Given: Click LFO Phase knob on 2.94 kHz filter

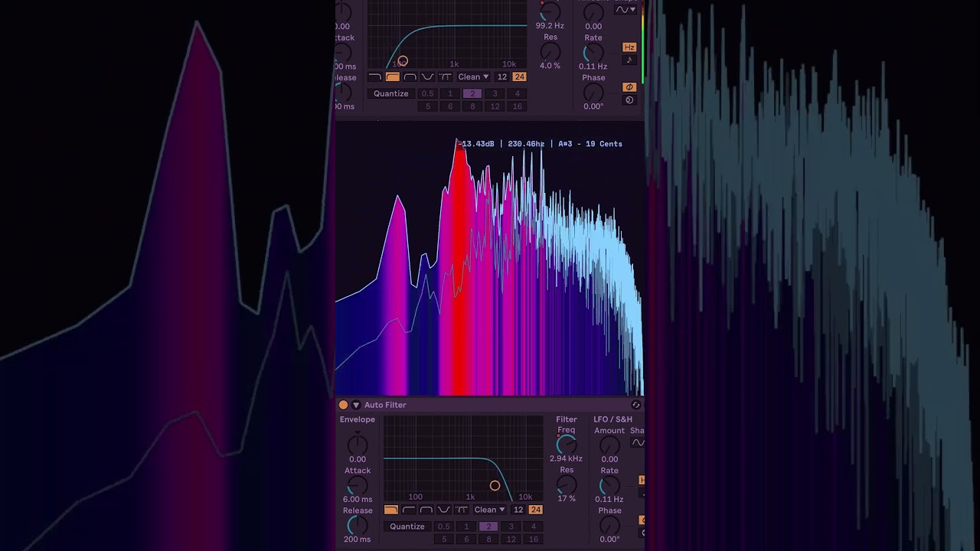Looking at the screenshot, I should (609, 525).
